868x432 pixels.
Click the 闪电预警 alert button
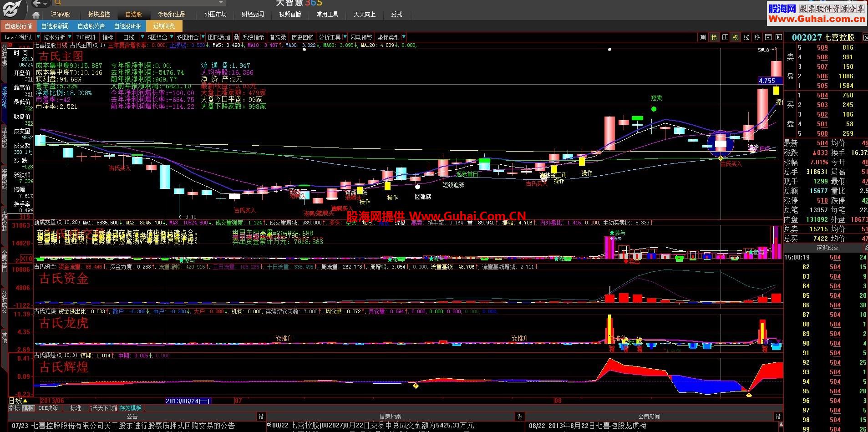coord(361,37)
